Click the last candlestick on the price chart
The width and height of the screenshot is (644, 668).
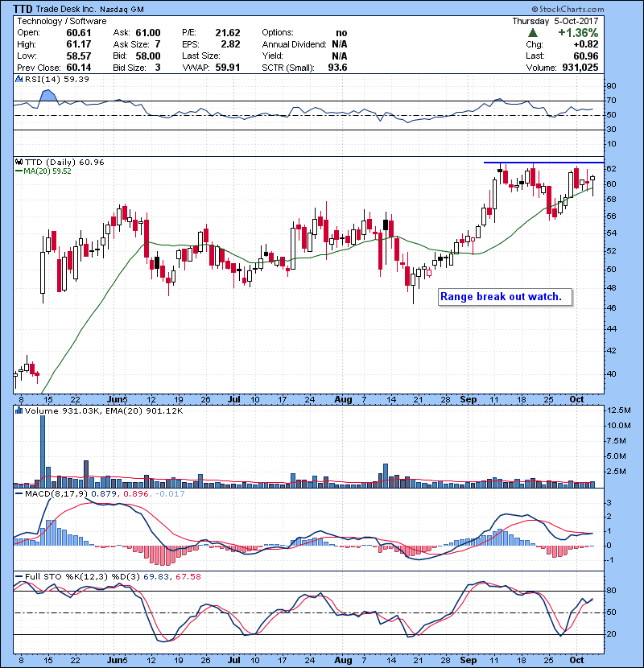coord(592,184)
